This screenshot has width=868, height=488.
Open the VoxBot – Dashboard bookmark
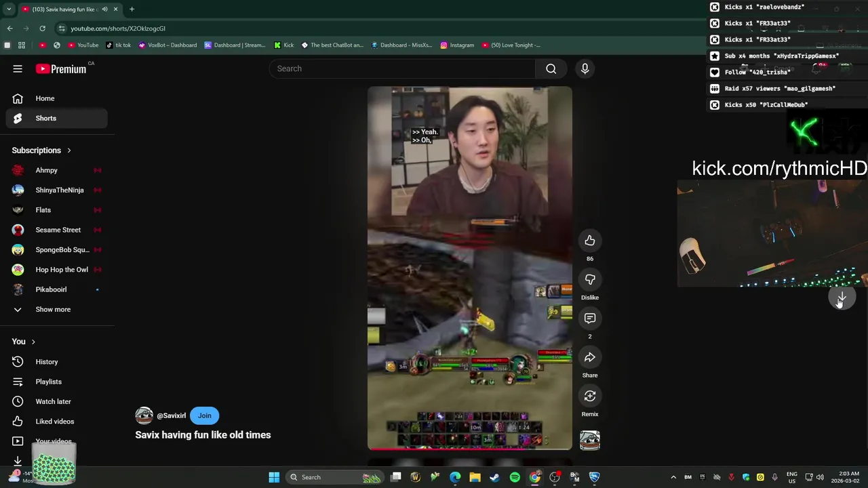167,45
